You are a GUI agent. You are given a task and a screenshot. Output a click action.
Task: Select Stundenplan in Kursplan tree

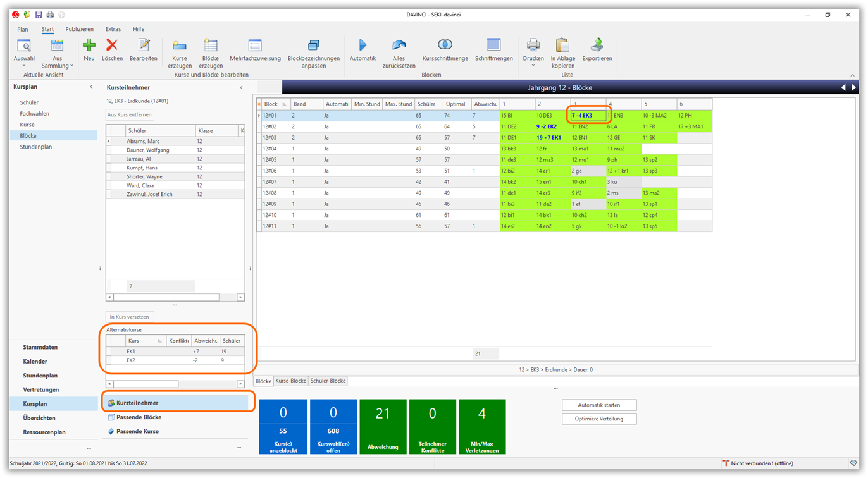[36, 147]
